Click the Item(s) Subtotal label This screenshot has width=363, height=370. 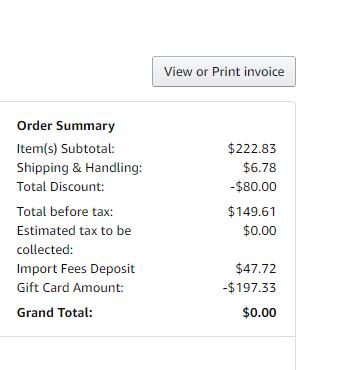point(66,149)
